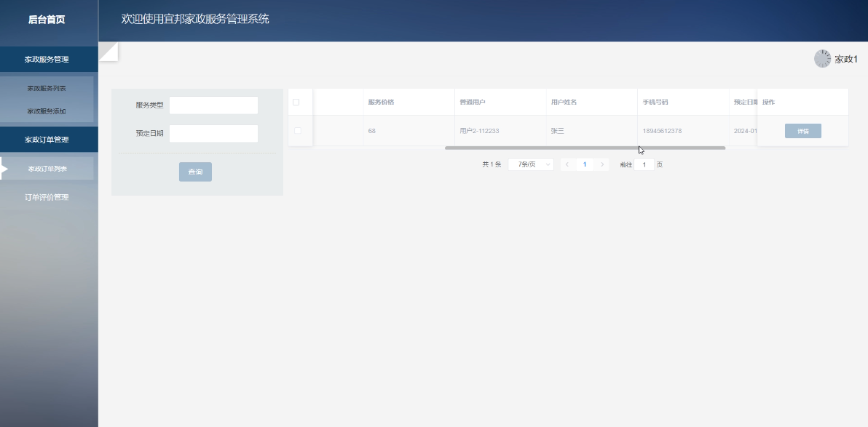The image size is (868, 427).
Task: Expand the 家政服务管理 menu section
Action: (x=49, y=59)
